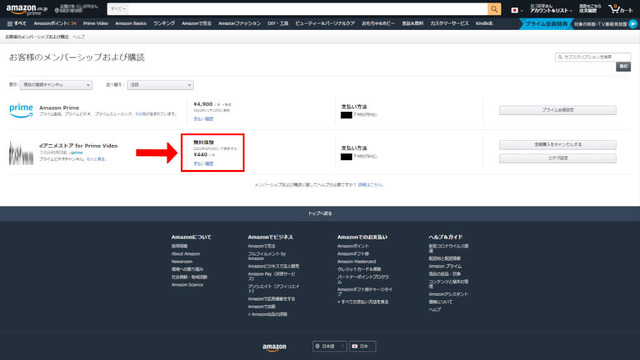Open About Amazon footer link
The width and height of the screenshot is (640, 360).
186,254
